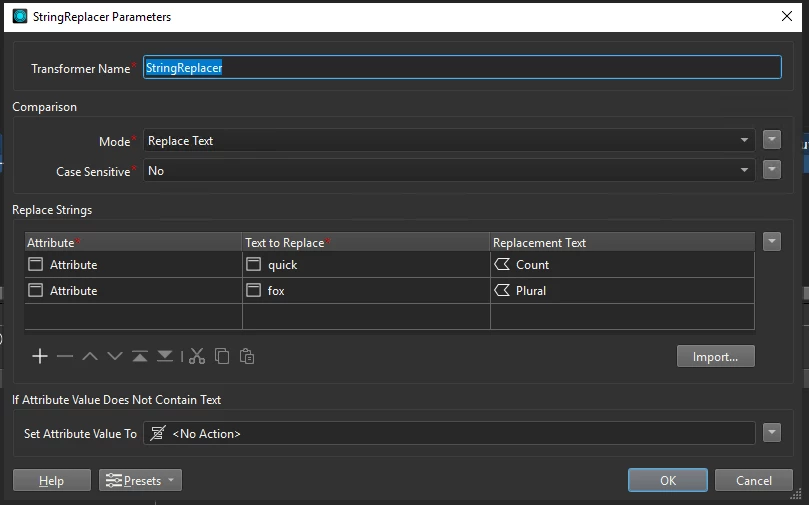Move row up with up arrow

pos(90,356)
